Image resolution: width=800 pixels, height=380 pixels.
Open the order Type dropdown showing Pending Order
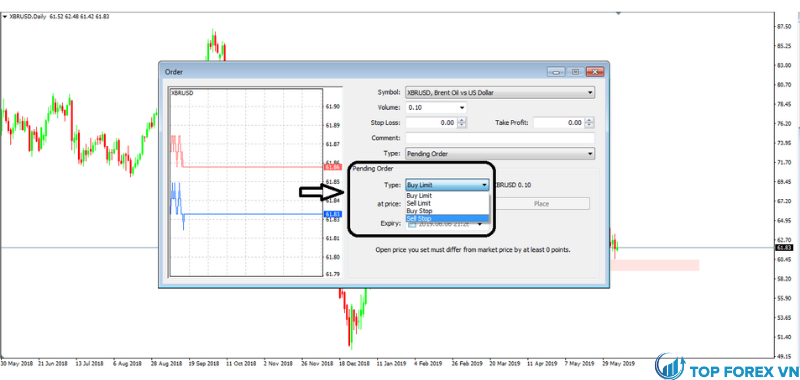(x=500, y=153)
